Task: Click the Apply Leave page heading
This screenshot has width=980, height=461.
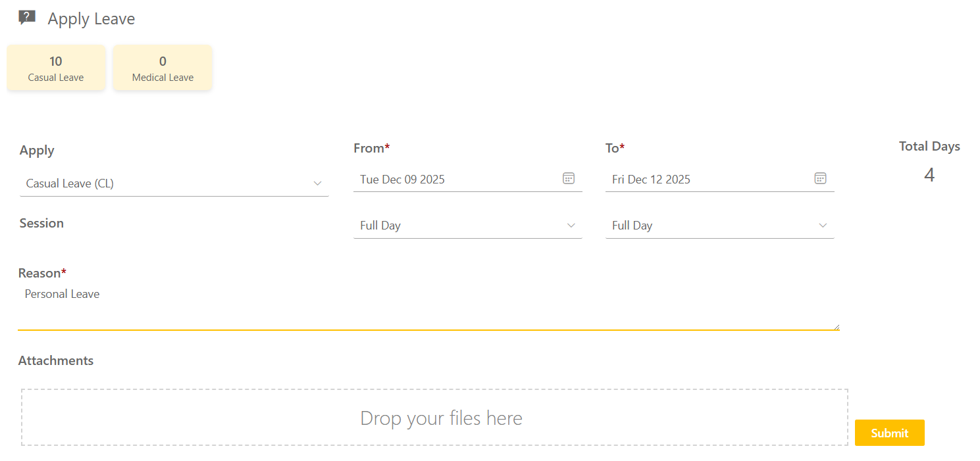Action: click(x=91, y=19)
